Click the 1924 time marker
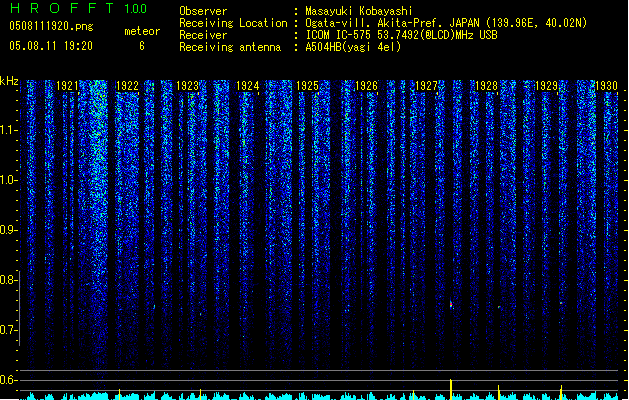This screenshot has height=400, width=629. coord(248,86)
